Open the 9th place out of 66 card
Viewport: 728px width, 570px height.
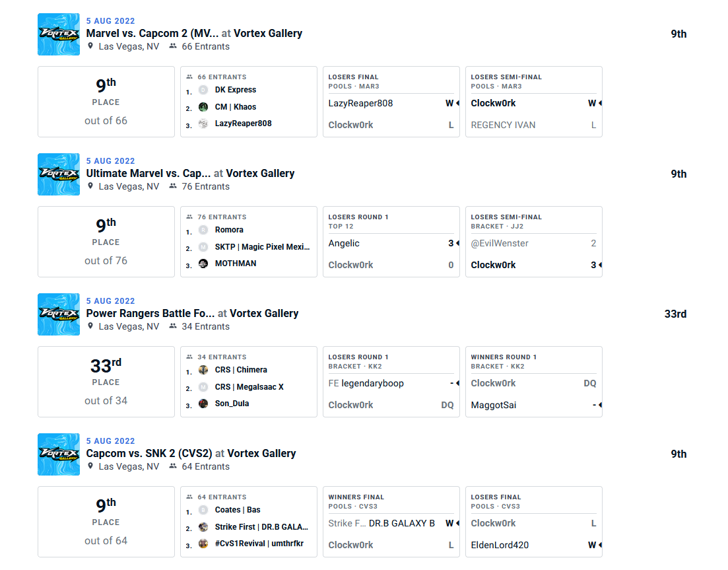[106, 102]
